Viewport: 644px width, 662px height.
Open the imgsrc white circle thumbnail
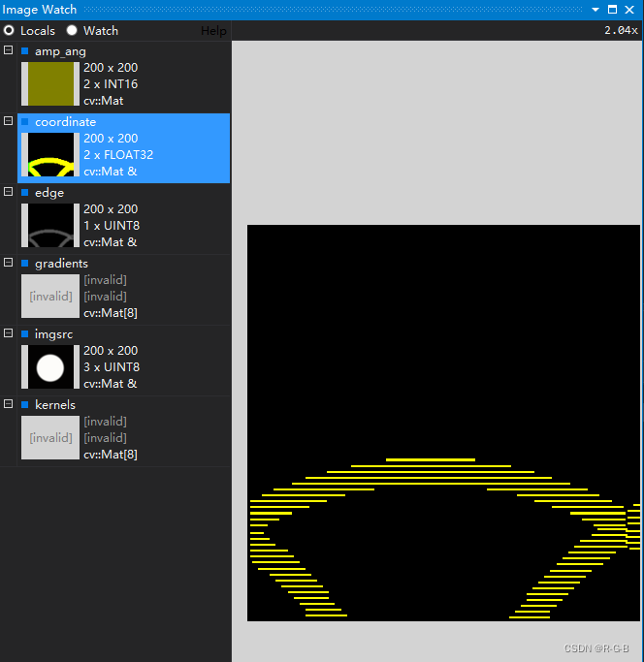click(x=50, y=367)
